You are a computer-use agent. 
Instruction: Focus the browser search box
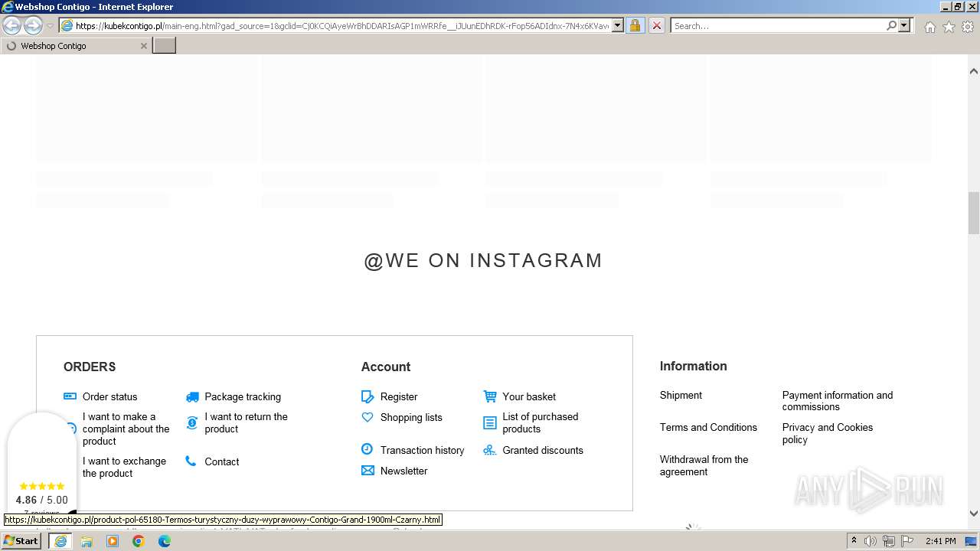778,25
